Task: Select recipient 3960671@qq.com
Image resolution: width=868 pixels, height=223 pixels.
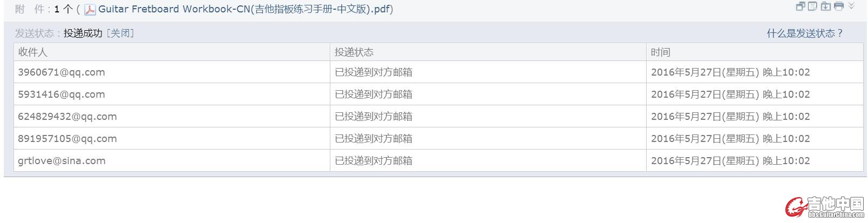Action: 62,72
